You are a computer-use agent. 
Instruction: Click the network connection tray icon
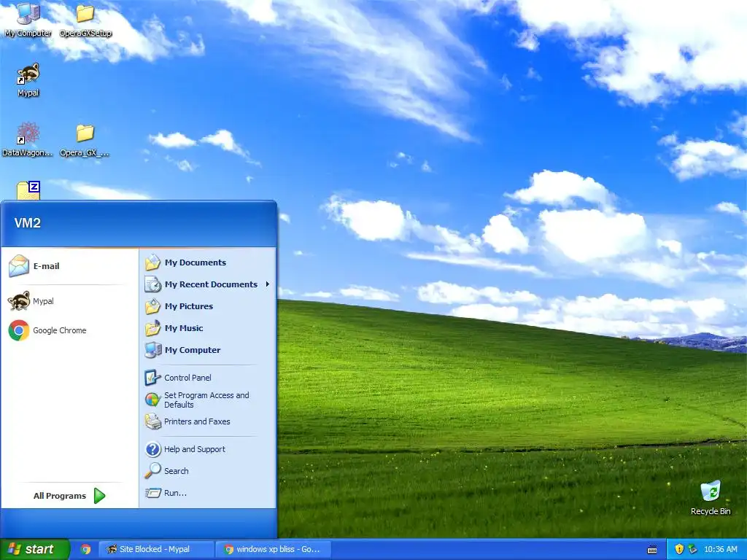coord(693,549)
